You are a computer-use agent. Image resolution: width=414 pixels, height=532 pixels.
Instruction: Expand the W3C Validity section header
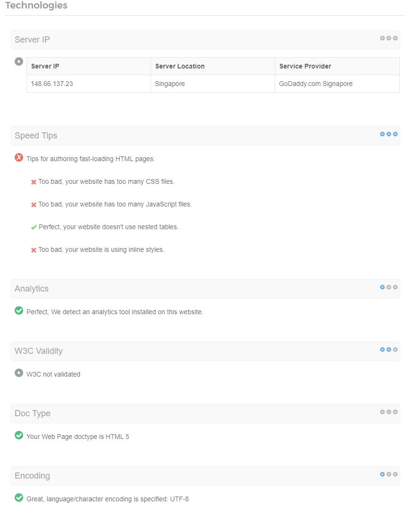point(205,351)
